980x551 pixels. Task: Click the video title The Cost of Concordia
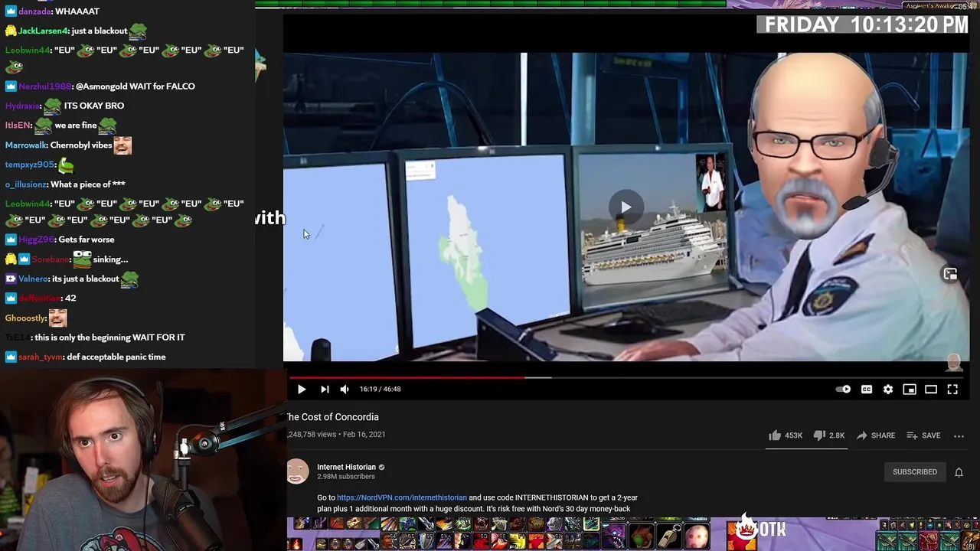pyautogui.click(x=333, y=417)
